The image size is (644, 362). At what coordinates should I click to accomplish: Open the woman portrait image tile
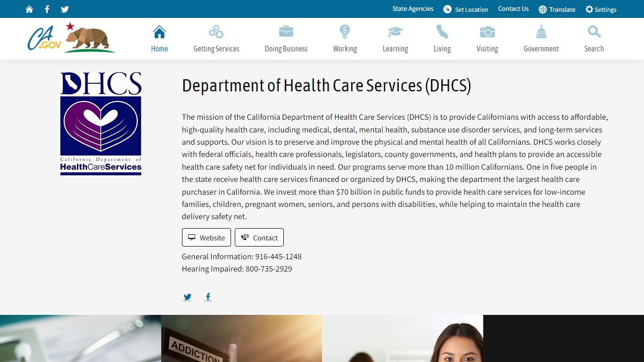403,338
